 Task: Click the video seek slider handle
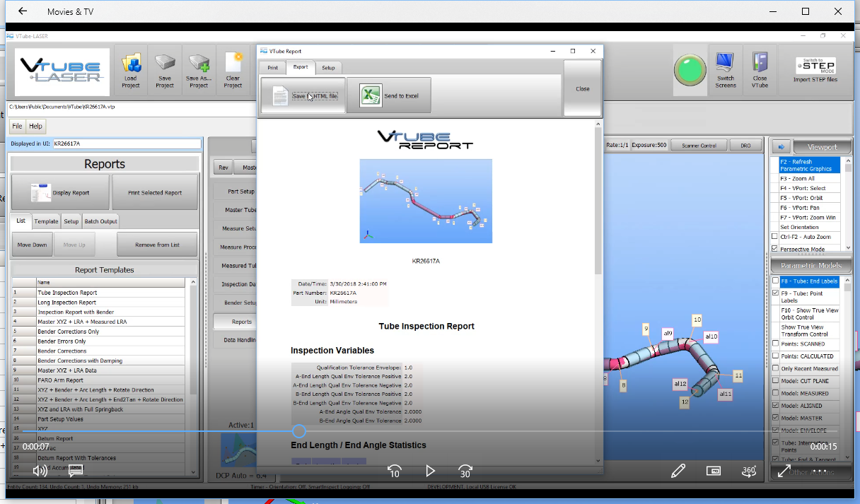[299, 431]
